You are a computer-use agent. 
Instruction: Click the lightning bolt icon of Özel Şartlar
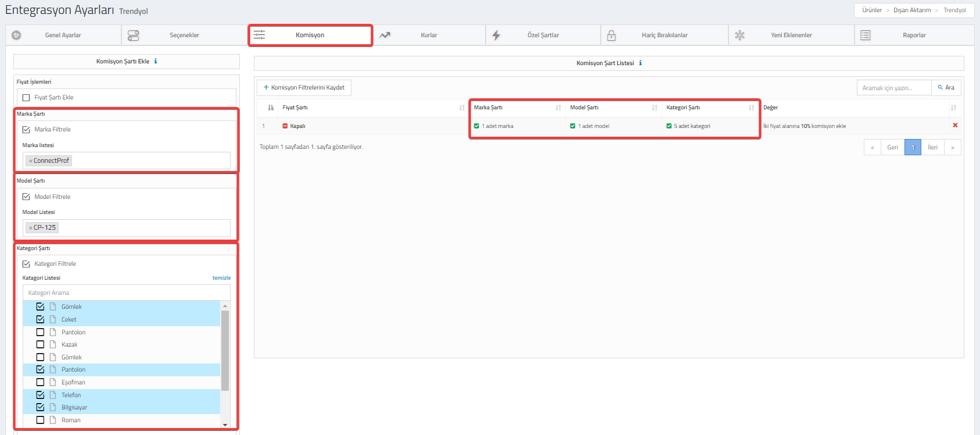pos(496,35)
